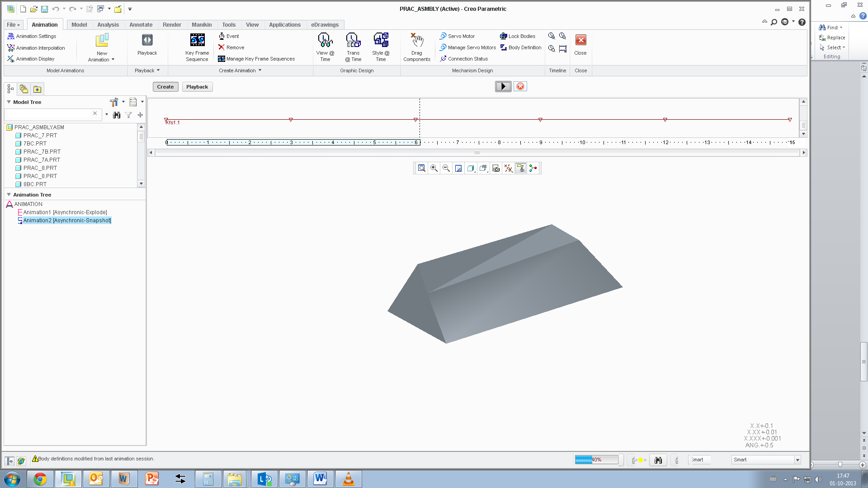The image size is (868, 488).
Task: Click binoculars search icon in Model Tree
Action: (117, 115)
